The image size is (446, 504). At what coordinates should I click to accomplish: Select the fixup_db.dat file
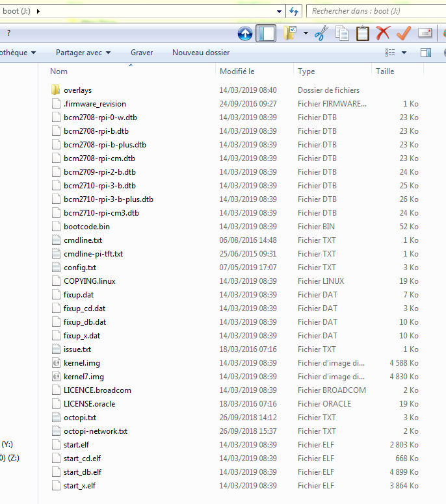[85, 322]
